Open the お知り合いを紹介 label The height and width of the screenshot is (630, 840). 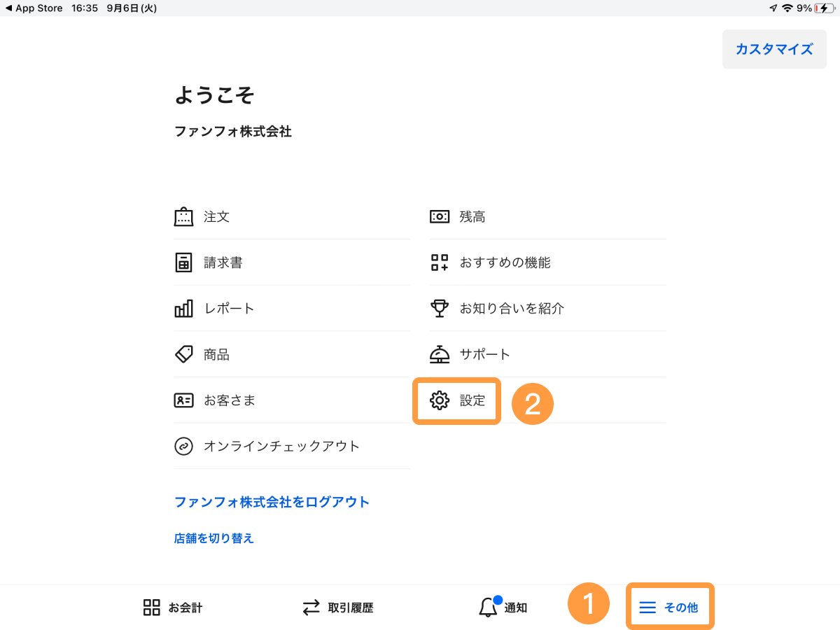tap(512, 309)
